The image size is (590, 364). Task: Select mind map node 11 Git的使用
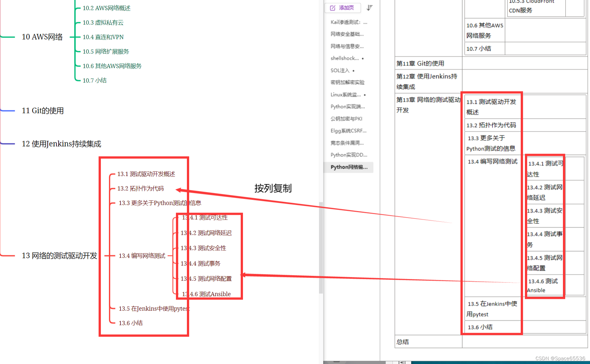[43, 111]
